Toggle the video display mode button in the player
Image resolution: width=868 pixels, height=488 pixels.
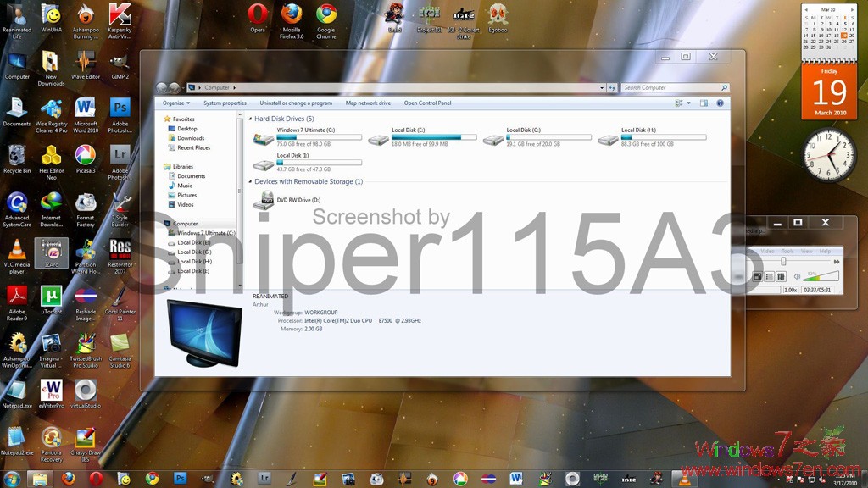click(757, 276)
